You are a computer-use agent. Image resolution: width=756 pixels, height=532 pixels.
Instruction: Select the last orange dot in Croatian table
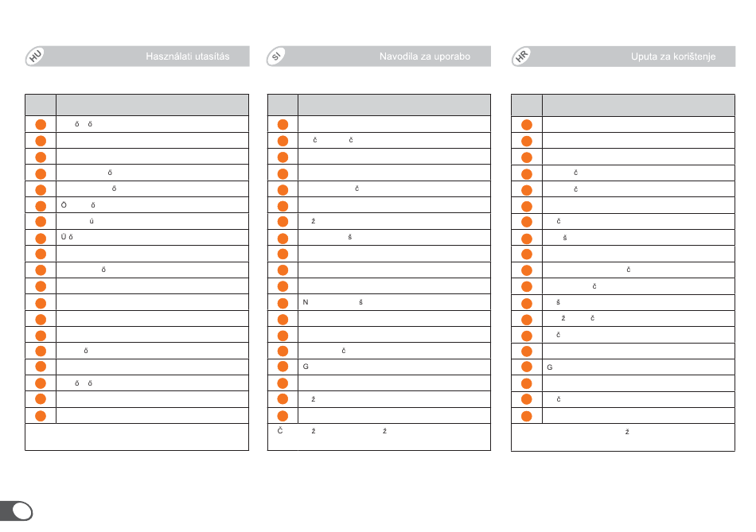coord(527,416)
